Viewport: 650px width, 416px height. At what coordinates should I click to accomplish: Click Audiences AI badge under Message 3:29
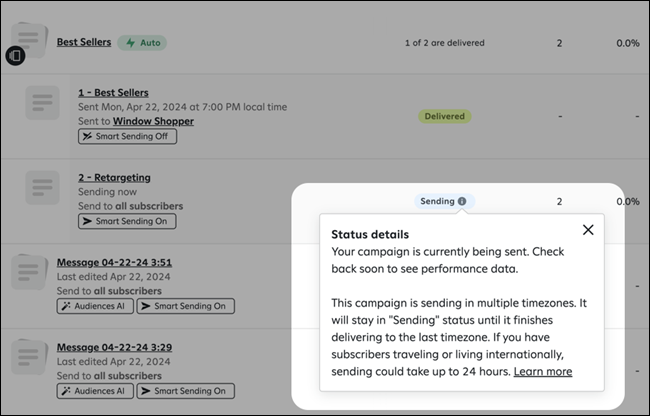[x=95, y=391]
